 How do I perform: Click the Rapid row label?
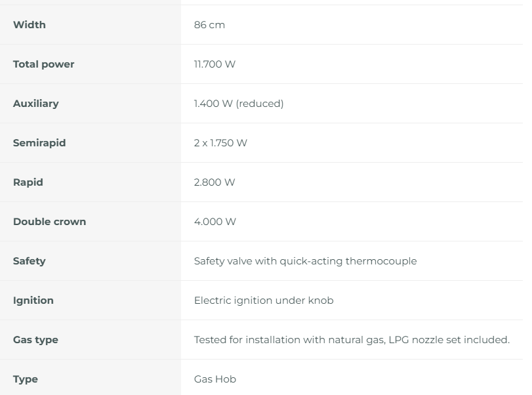pyautogui.click(x=28, y=182)
